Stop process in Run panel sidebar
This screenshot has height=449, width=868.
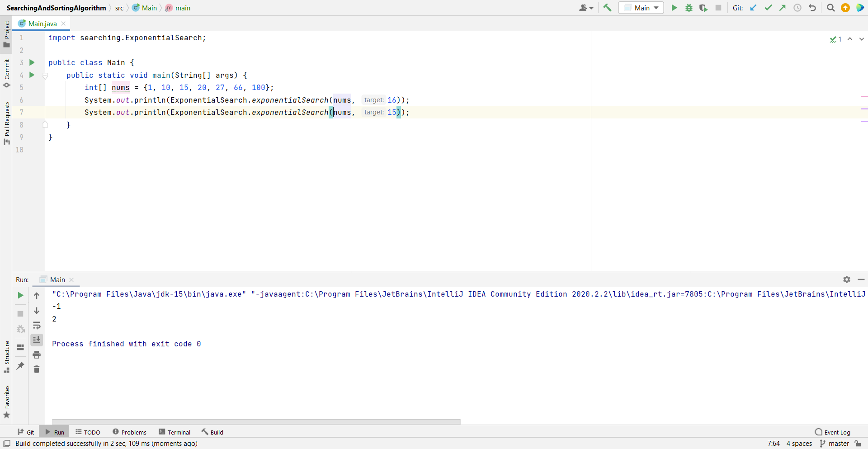(x=20, y=314)
